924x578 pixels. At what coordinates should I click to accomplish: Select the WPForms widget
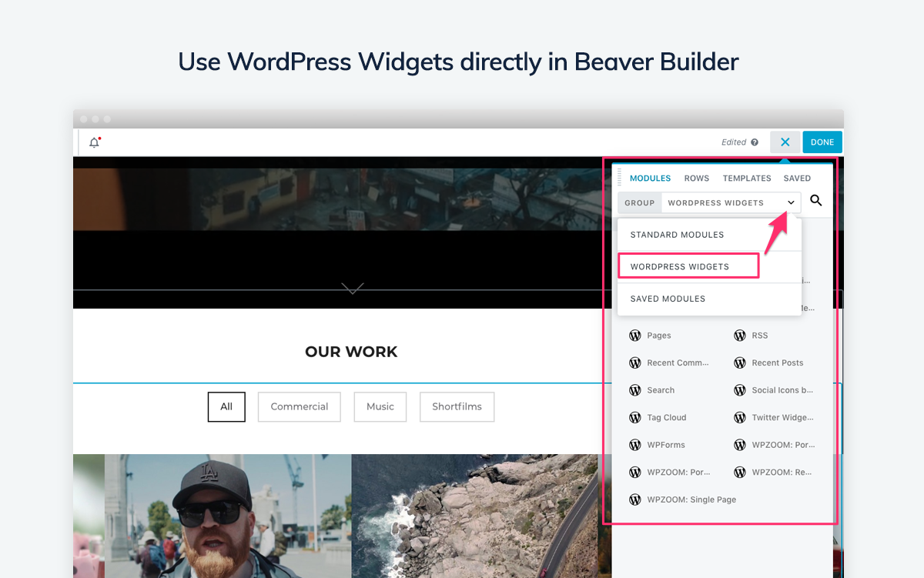point(657,445)
